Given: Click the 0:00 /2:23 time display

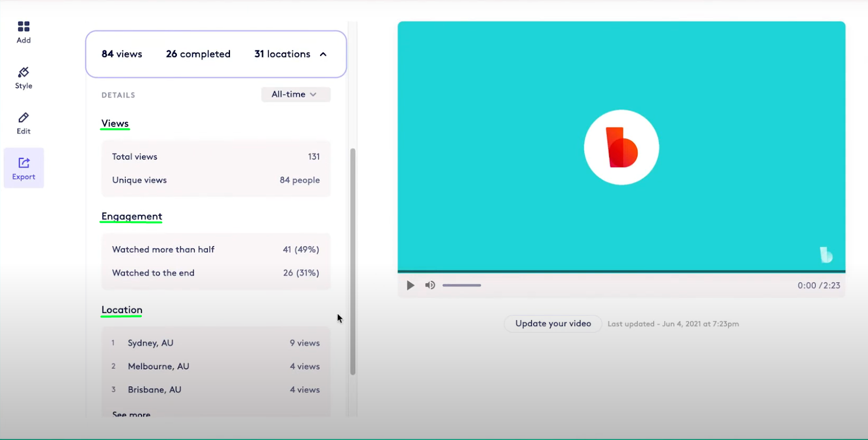Looking at the screenshot, I should coord(819,285).
